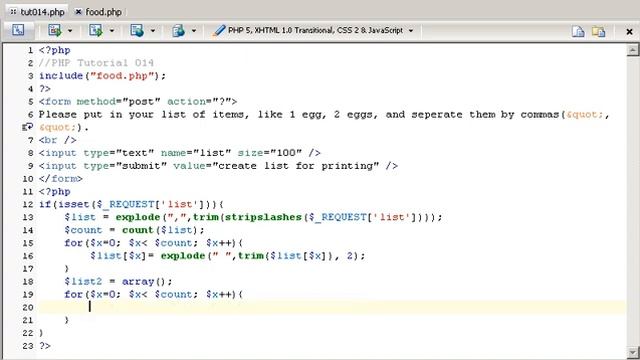Viewport: 640px width, 360px height.
Task: Click the PHP 5, XHTML 1.0 Transitional label
Action: click(315, 31)
